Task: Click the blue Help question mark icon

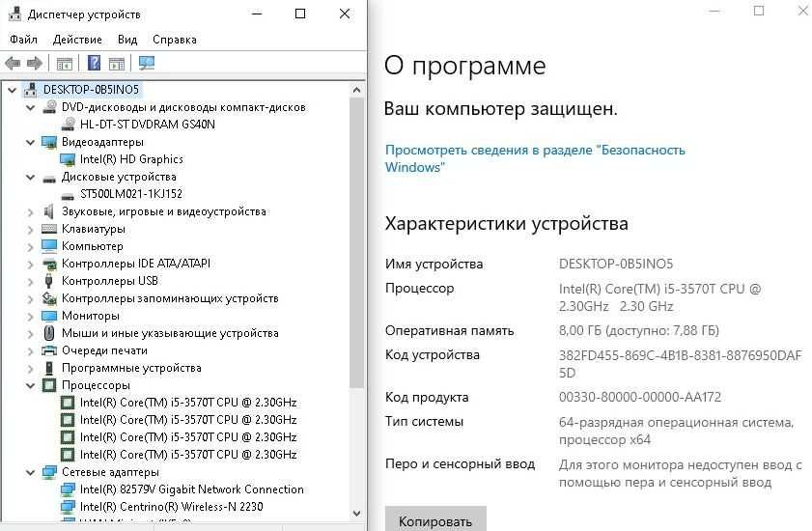Action: [x=94, y=63]
